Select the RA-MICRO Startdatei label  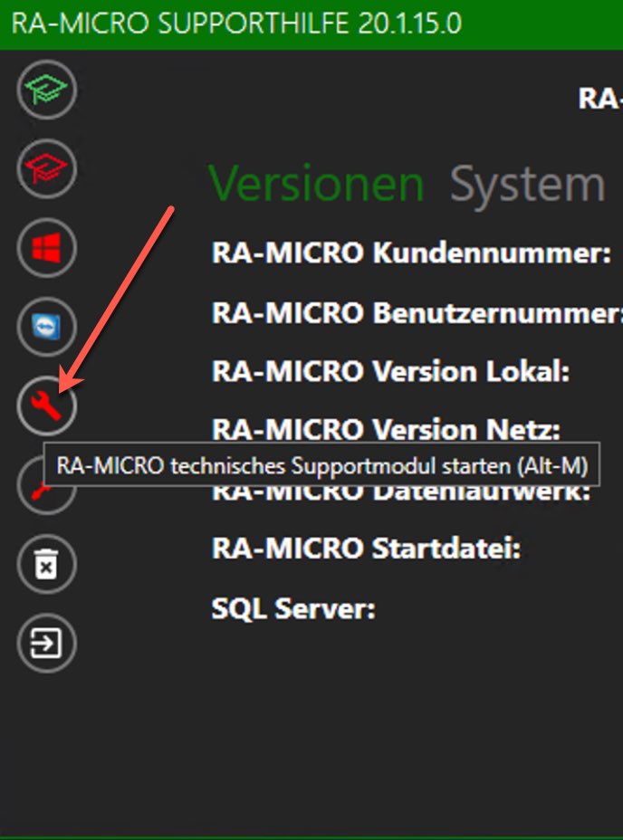pyautogui.click(x=366, y=549)
